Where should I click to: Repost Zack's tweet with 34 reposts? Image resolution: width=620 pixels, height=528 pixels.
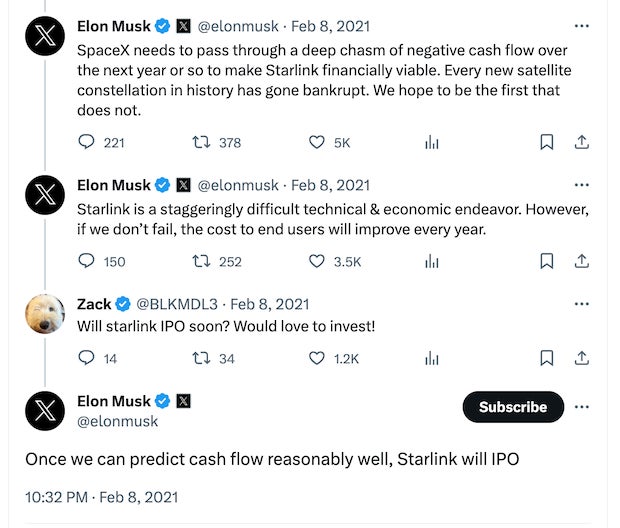199,358
